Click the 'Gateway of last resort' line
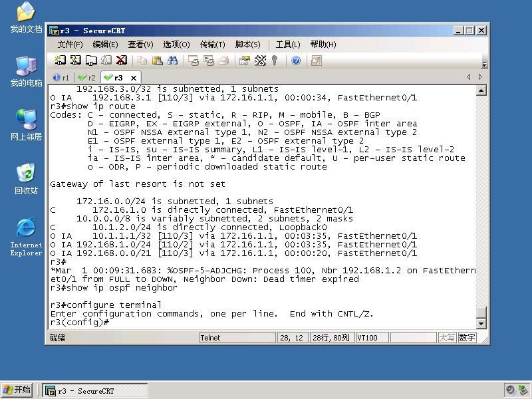This screenshot has width=532, height=399. pyautogui.click(x=138, y=184)
